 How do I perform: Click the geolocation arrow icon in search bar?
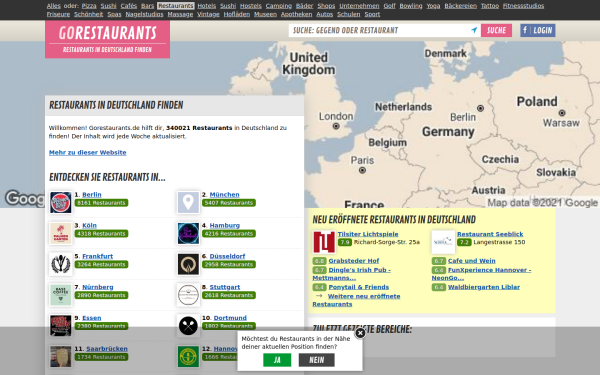pyautogui.click(x=474, y=30)
